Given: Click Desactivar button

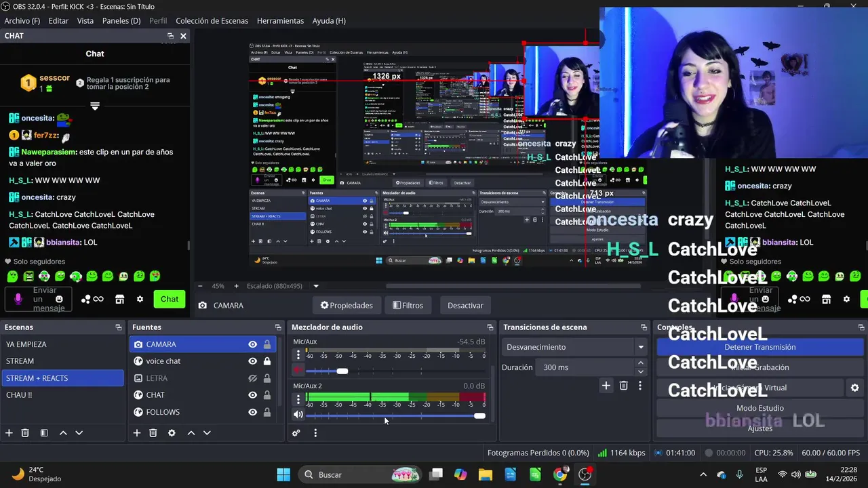Looking at the screenshot, I should click(465, 306).
